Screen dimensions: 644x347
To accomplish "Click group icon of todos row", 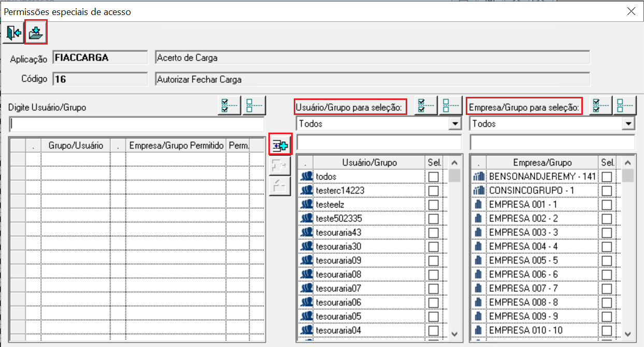I will [307, 177].
